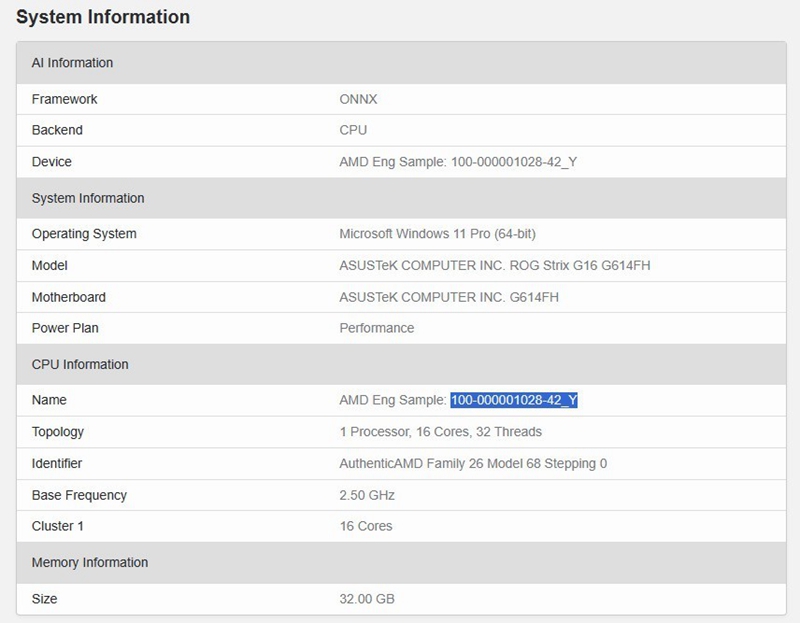Click the 2.50 GHz base frequency value
Screen dimensions: 800x623
click(367, 495)
